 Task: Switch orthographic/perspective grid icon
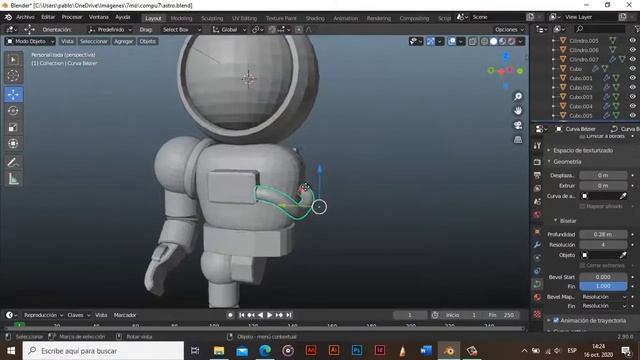coord(518,139)
